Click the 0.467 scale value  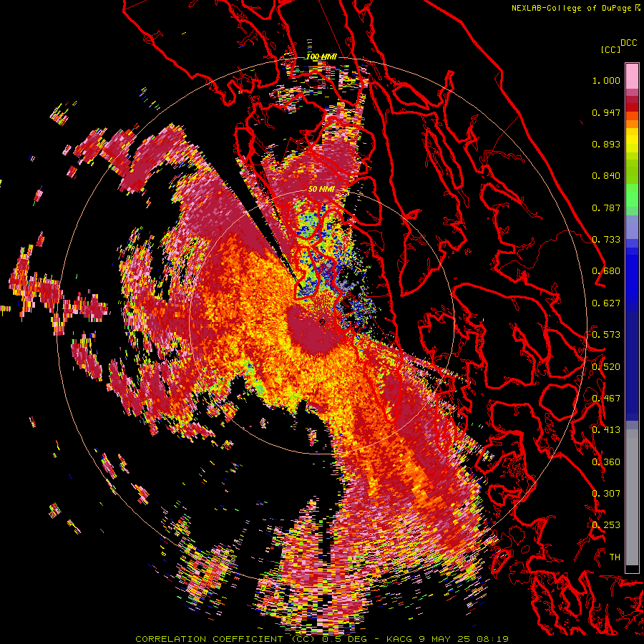coord(606,399)
